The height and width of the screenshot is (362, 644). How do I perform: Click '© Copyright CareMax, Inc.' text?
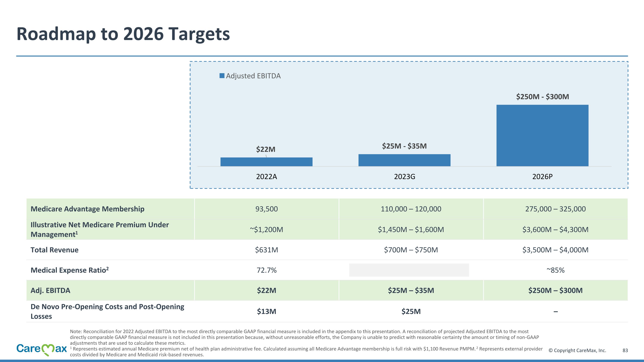click(577, 350)
